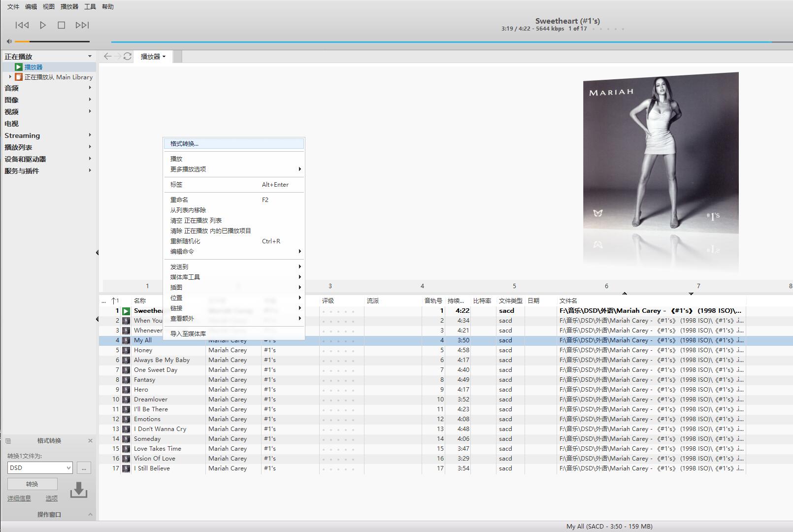Collapse the 操作窗口 panel chevron

click(90, 514)
